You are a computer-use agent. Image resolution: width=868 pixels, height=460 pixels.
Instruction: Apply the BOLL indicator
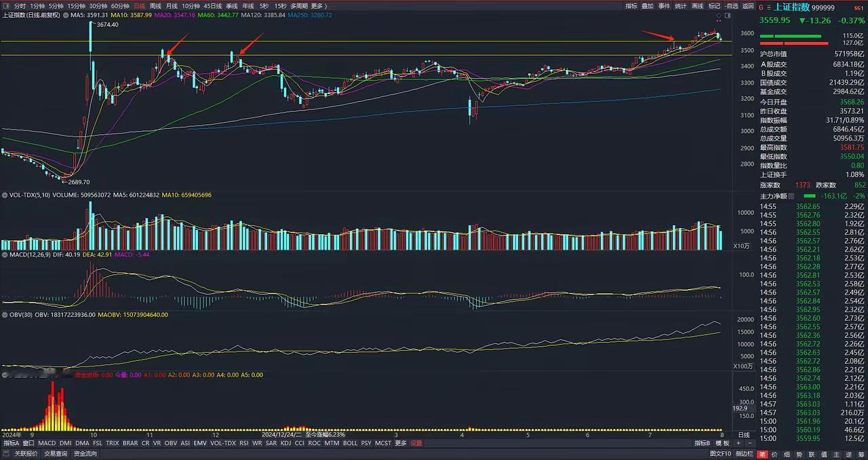pos(351,443)
